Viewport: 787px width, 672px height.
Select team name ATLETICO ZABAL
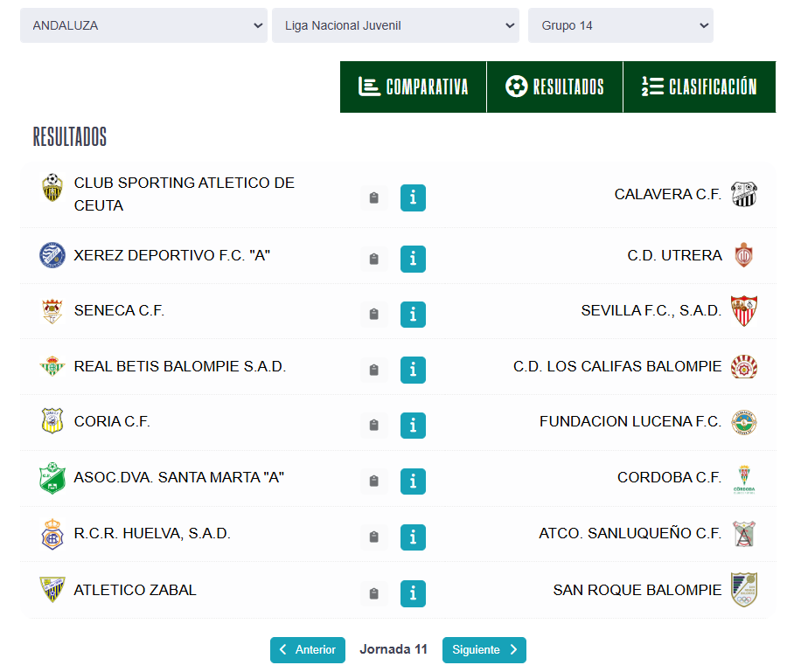tap(135, 590)
